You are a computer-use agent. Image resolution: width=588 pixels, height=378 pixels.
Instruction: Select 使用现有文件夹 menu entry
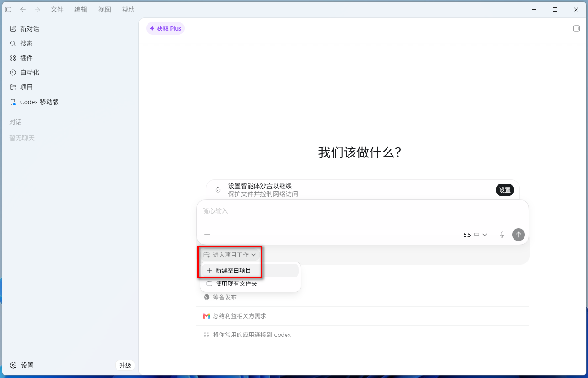click(x=250, y=283)
